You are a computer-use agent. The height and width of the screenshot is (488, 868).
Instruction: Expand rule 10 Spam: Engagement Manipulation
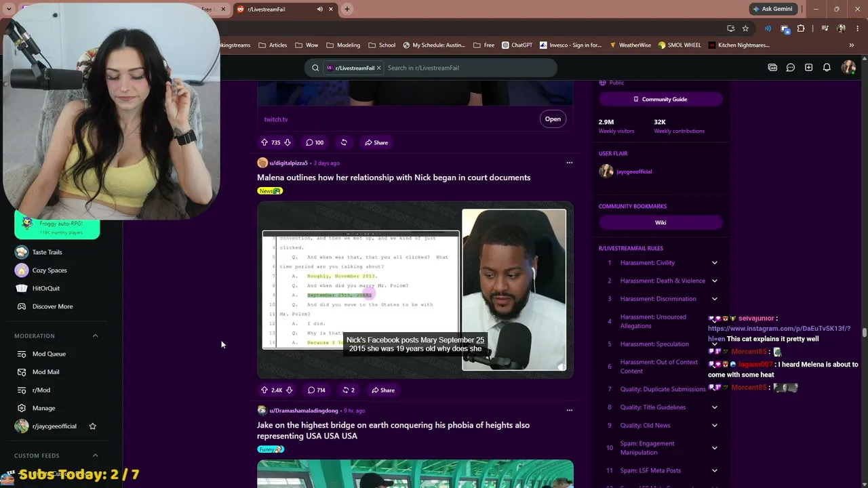pyautogui.click(x=715, y=448)
